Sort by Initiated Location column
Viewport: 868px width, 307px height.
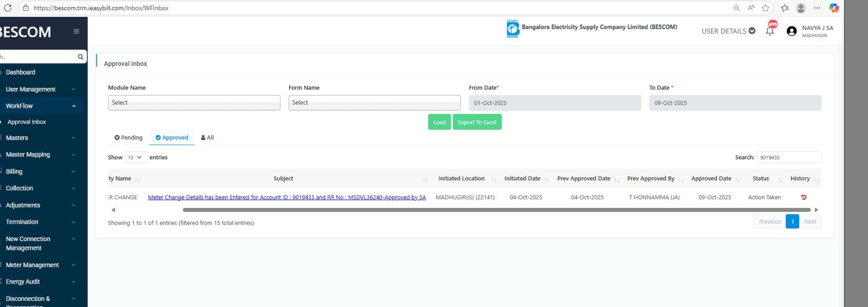(x=494, y=180)
